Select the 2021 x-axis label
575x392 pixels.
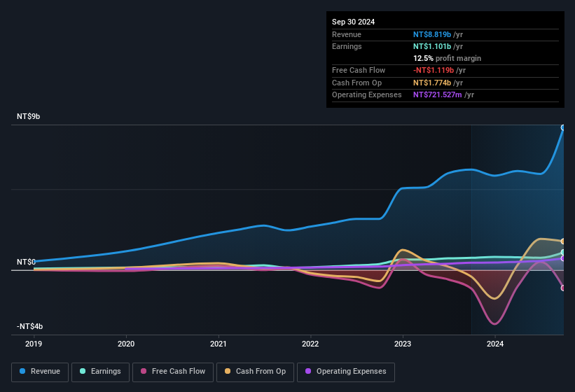[218, 344]
